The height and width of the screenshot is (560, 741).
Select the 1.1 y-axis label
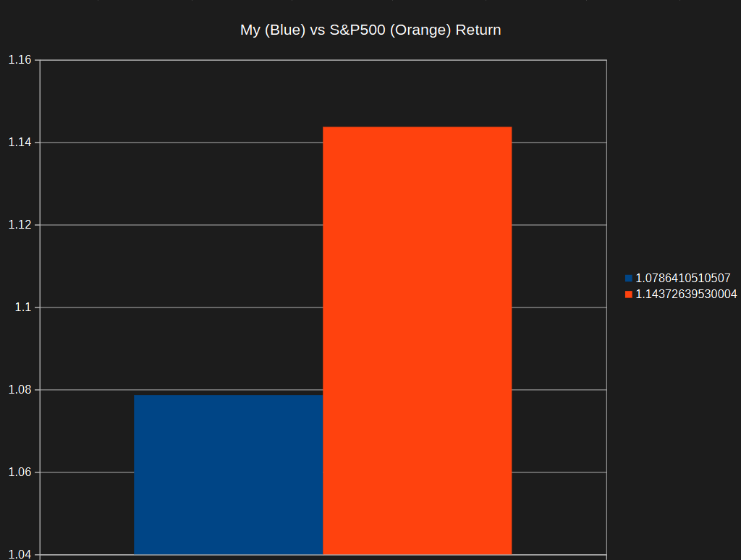point(22,307)
